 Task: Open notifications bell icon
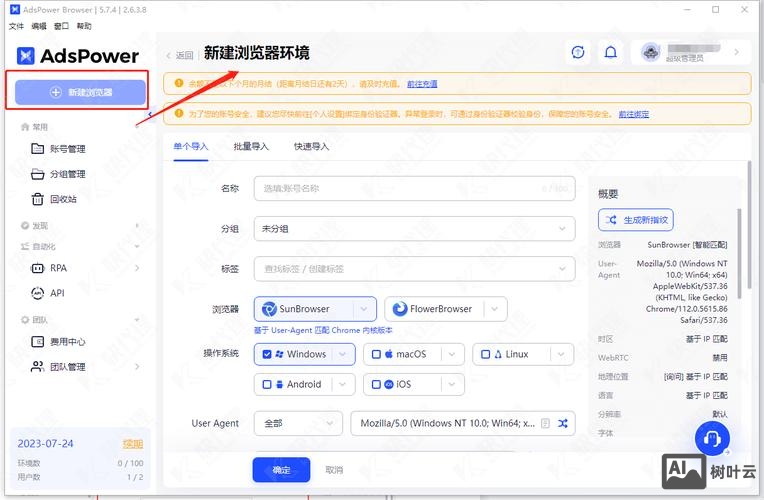611,52
